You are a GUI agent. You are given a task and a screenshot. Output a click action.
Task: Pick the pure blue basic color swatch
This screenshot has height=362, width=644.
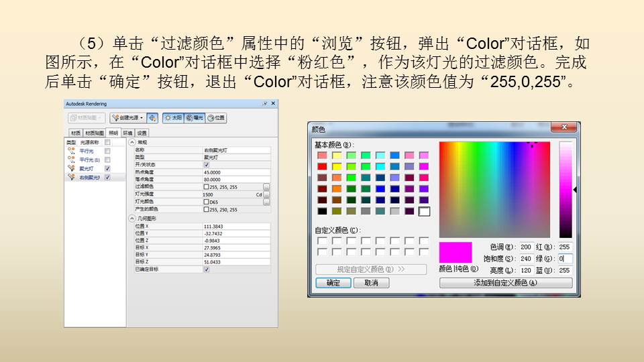[380, 189]
